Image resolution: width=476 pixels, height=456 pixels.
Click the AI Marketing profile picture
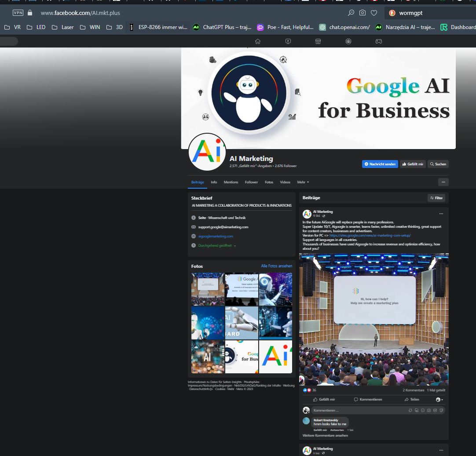click(207, 152)
